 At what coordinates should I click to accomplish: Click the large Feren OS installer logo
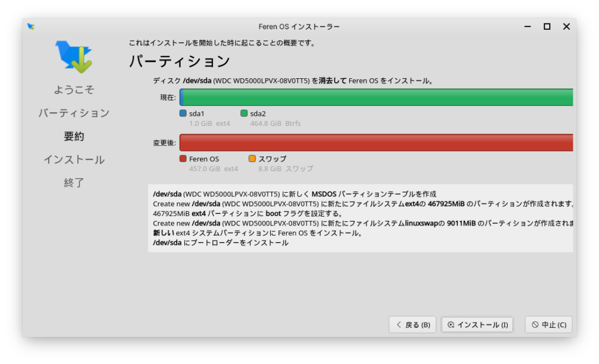(x=74, y=57)
